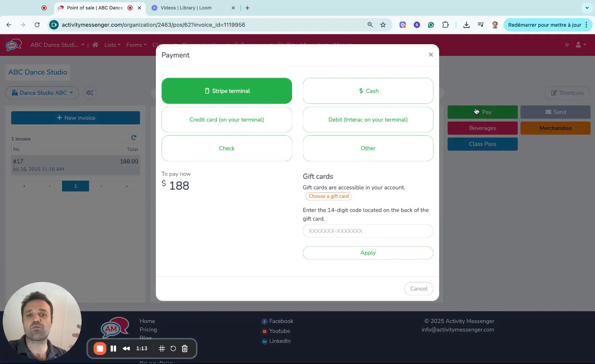Switch language to fr
The height and width of the screenshot is (364, 595).
coord(567,45)
